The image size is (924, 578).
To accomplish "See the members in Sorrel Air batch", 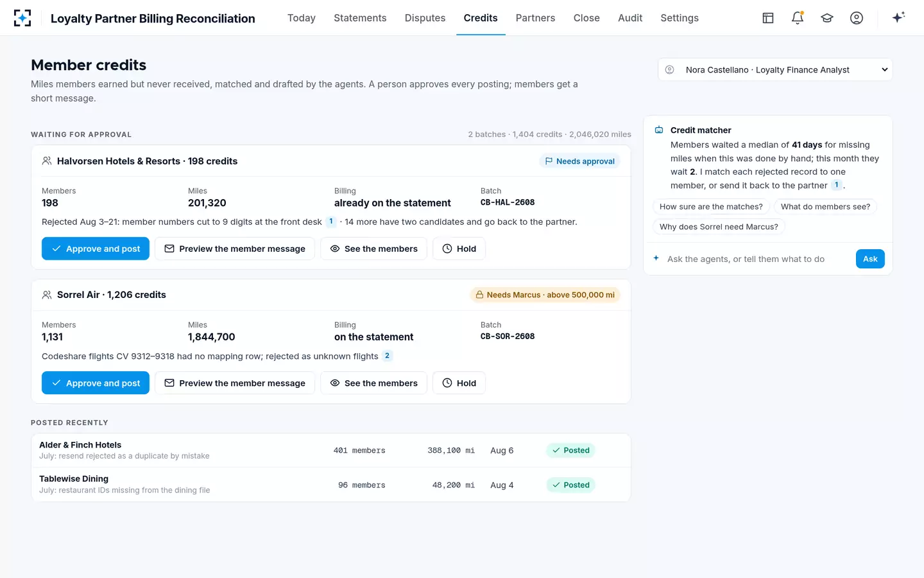I will (x=373, y=383).
